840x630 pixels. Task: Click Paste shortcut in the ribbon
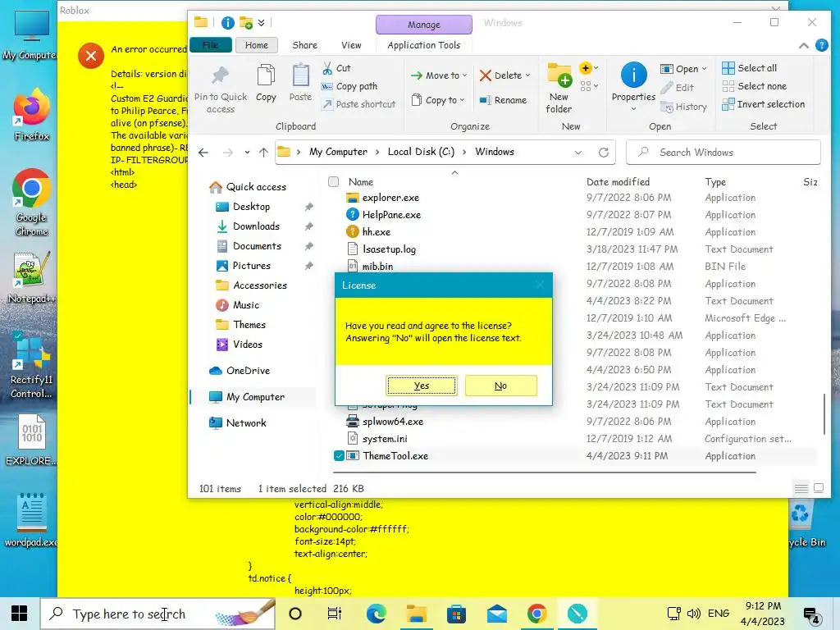click(x=358, y=104)
